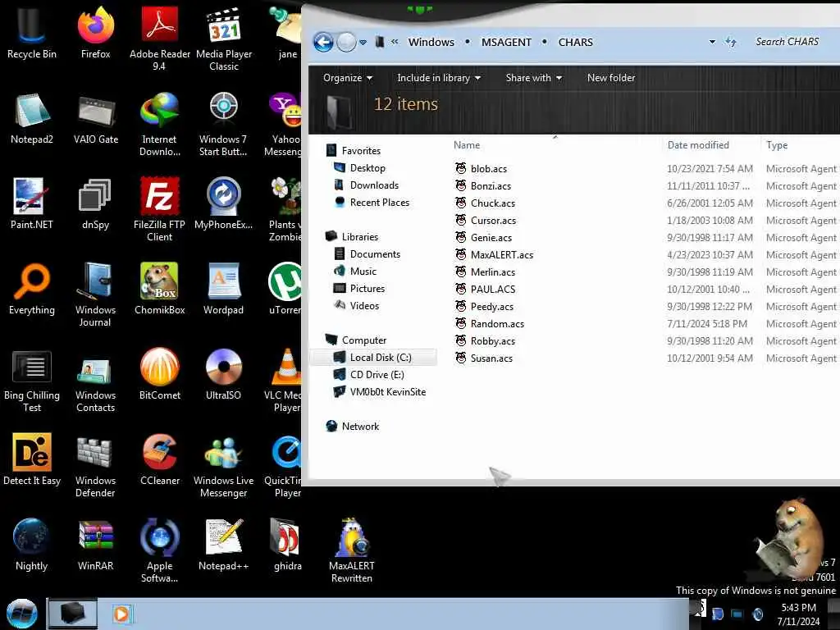The height and width of the screenshot is (630, 840).
Task: Select the Peedy.acs file
Action: [x=491, y=307]
